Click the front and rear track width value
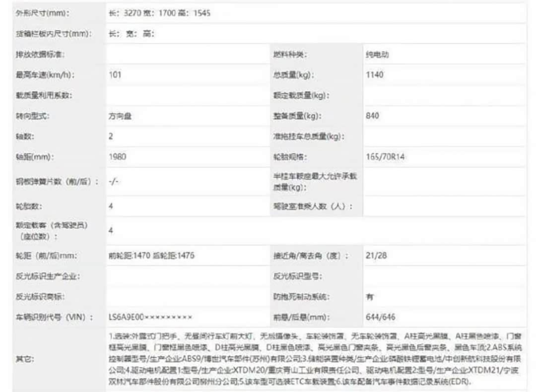Screen dimensions: 536x392 tap(151, 256)
